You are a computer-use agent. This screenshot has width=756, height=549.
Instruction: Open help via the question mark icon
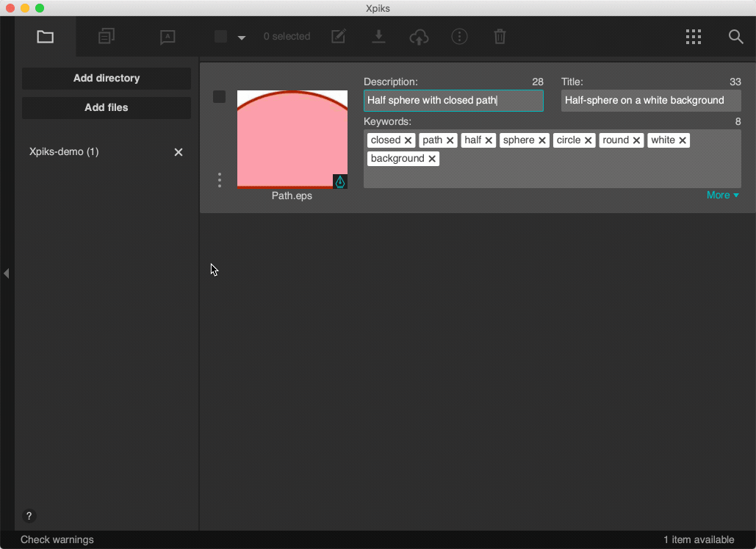29,516
